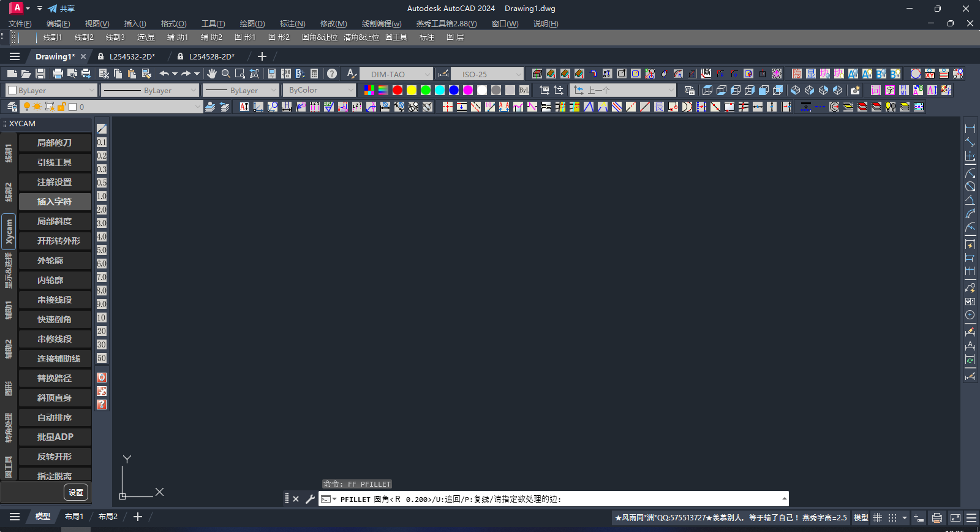Open the ByLayer color dropdown

[51, 90]
